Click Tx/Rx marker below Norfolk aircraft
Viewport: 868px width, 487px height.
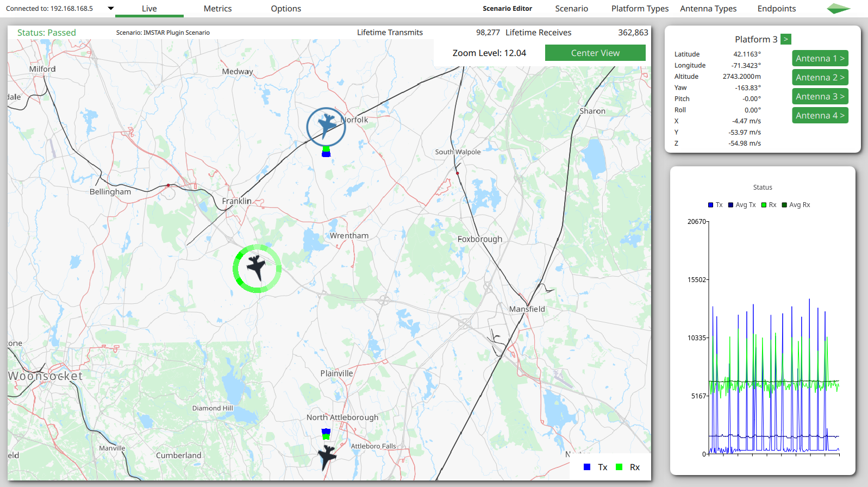click(x=326, y=152)
